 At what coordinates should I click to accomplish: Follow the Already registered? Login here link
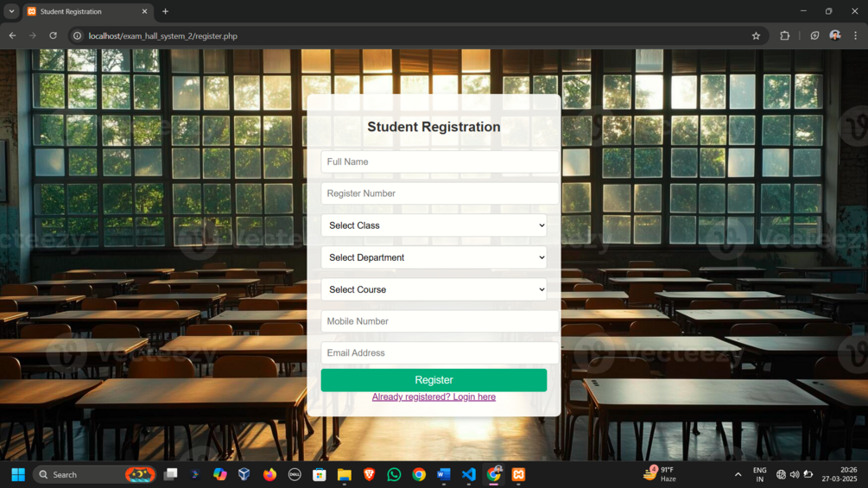pyautogui.click(x=434, y=396)
